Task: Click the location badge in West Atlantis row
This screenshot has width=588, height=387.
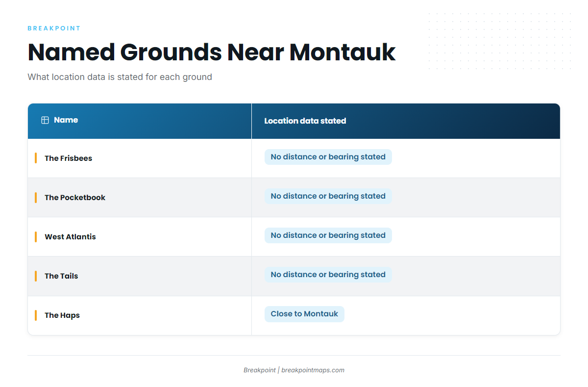Action: tap(328, 235)
